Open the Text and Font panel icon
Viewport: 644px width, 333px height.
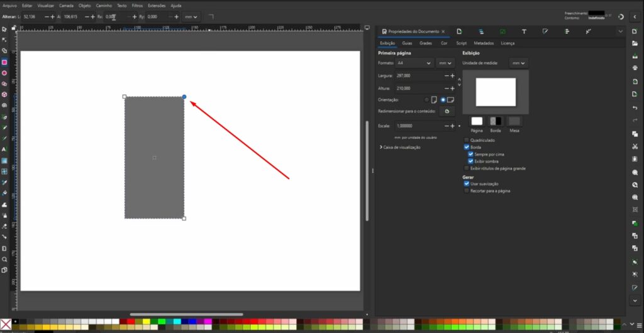(524, 31)
